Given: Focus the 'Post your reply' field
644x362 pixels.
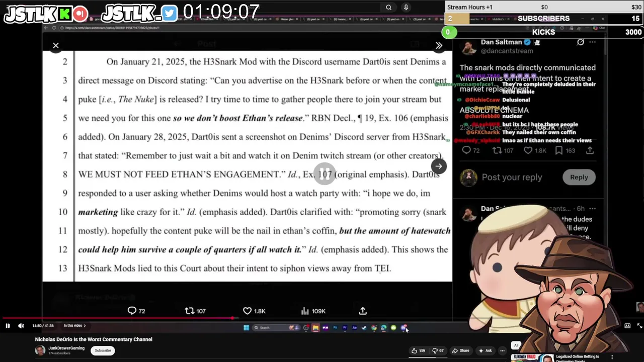Looking at the screenshot, I should 512,177.
